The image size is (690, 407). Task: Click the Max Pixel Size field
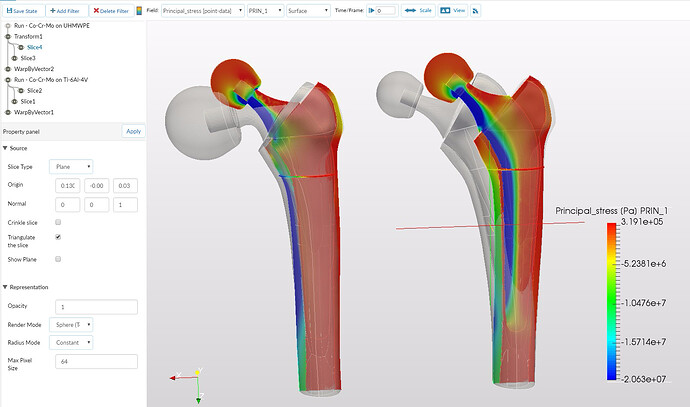coord(96,361)
